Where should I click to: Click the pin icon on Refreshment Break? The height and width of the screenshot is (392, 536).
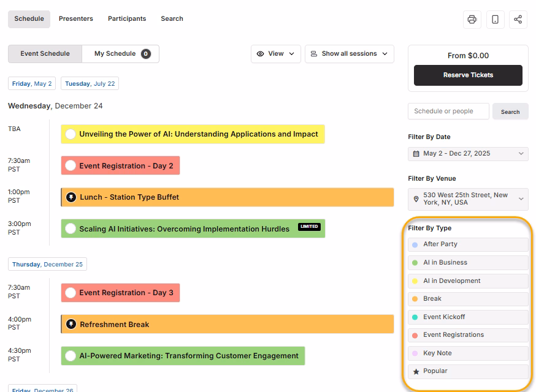click(x=71, y=324)
